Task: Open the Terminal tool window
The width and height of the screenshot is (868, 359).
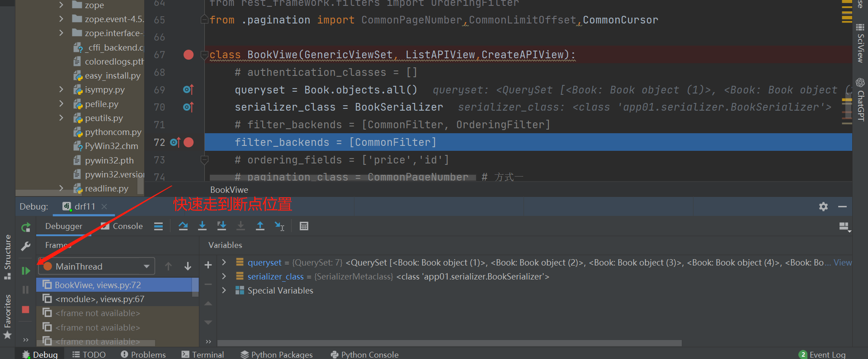Action: click(x=203, y=354)
